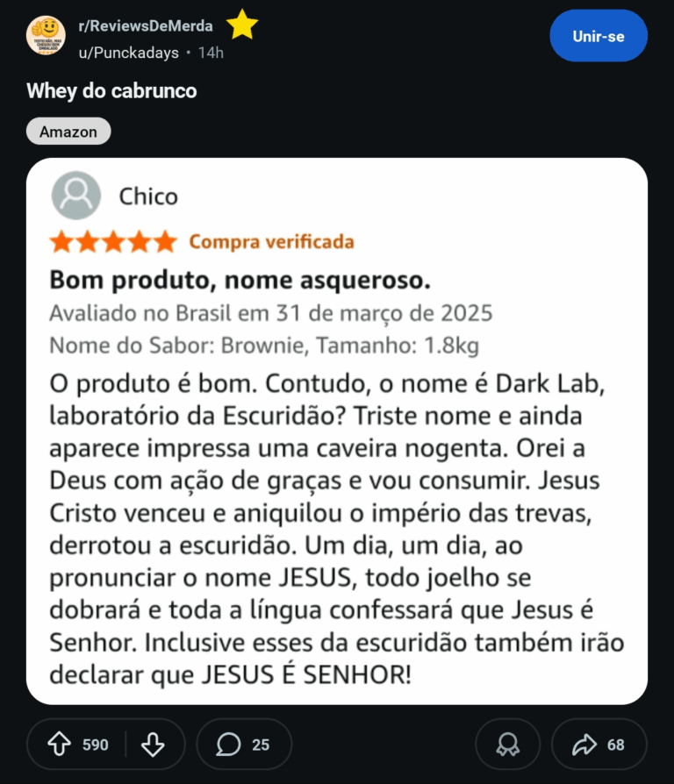This screenshot has width=674, height=784.
Task: Open the post title Whey do cabrunco
Action: 111,90
